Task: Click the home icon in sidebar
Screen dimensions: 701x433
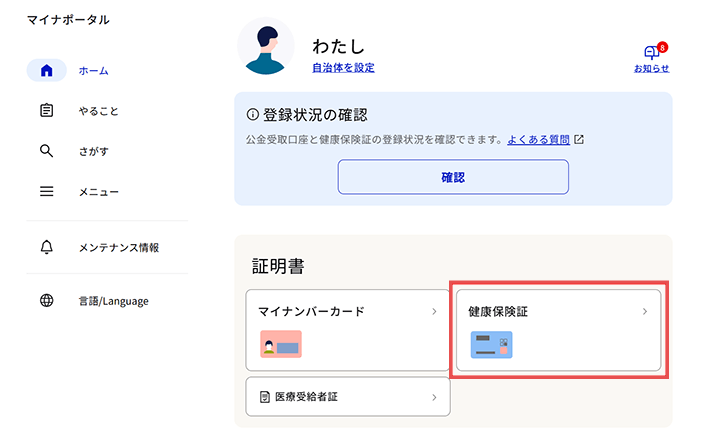Action: (x=47, y=71)
